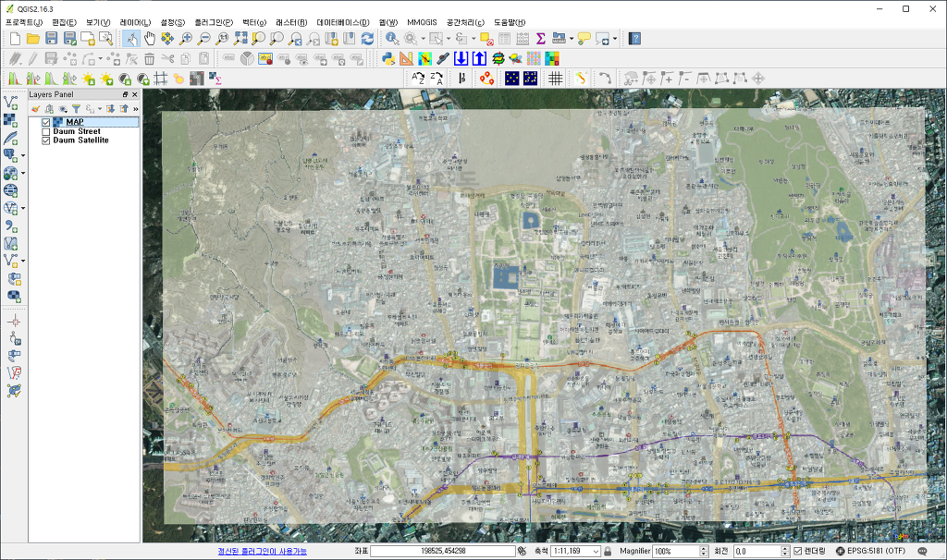
Task: Toggle visibility of the MAP layer
Action: pos(46,122)
